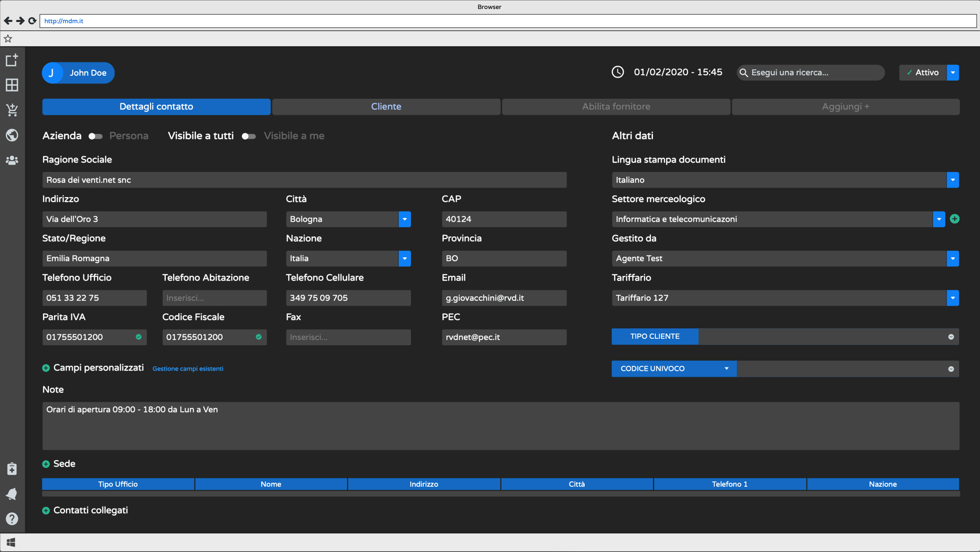Click the Telefono 1 column header
The width and height of the screenshot is (980, 552).
click(x=730, y=484)
